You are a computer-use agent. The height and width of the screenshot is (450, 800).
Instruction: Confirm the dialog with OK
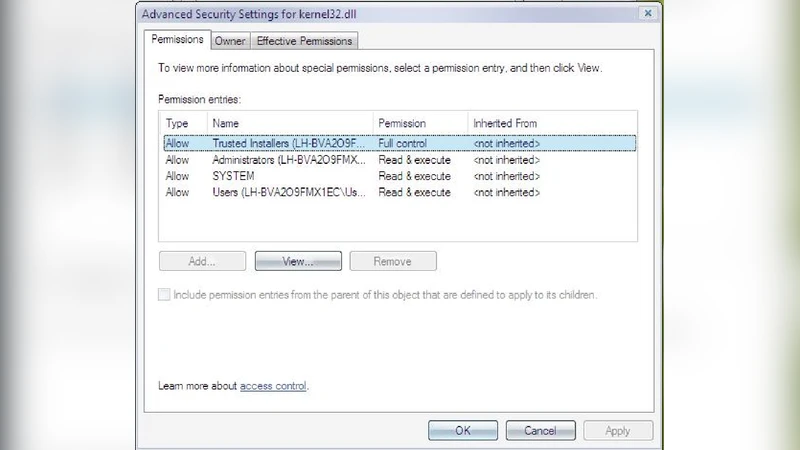[x=462, y=431]
